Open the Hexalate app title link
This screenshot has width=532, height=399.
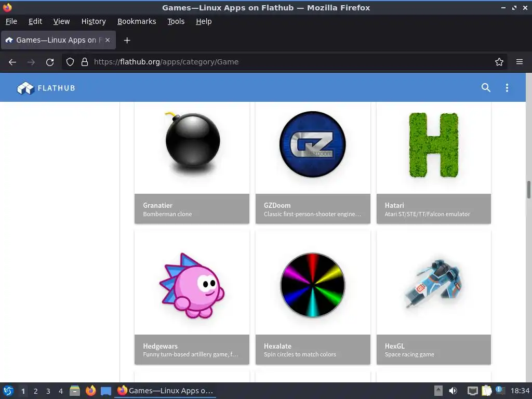click(277, 346)
